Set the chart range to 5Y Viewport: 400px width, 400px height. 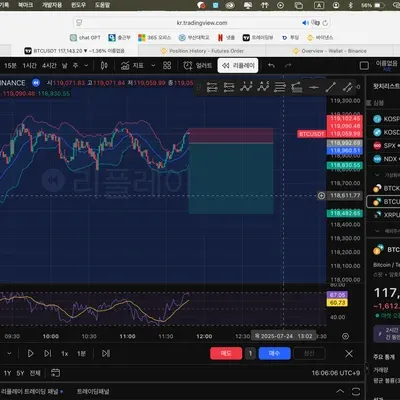point(21,373)
